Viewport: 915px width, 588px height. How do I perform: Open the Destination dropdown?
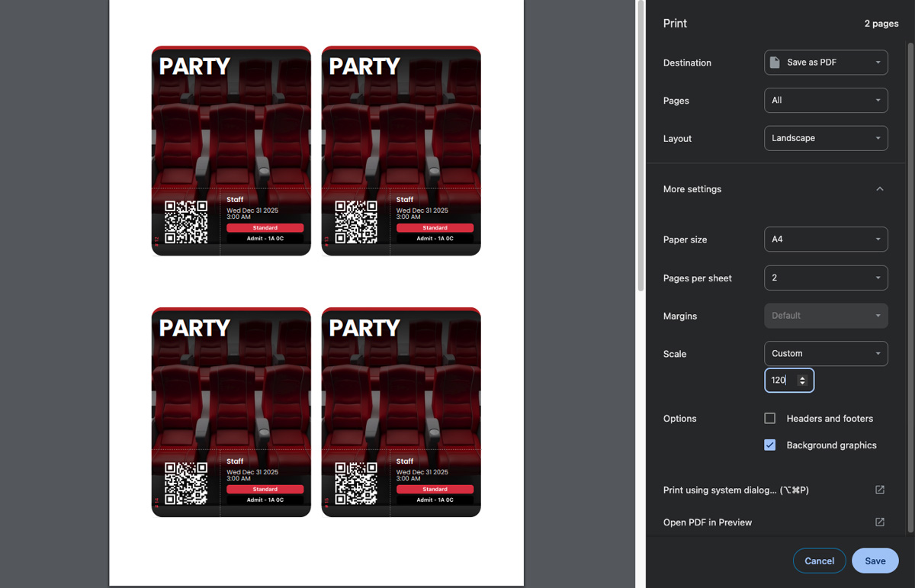point(826,63)
